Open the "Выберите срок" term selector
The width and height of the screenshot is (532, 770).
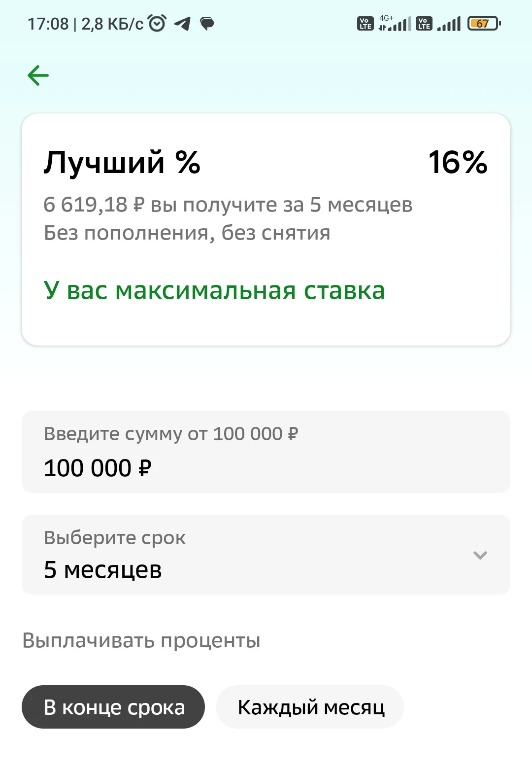[266, 555]
